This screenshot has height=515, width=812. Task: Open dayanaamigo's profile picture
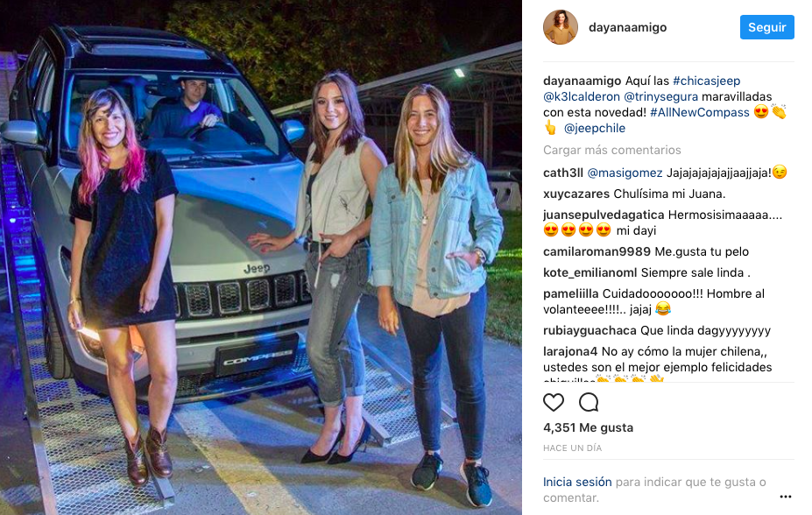(x=561, y=27)
